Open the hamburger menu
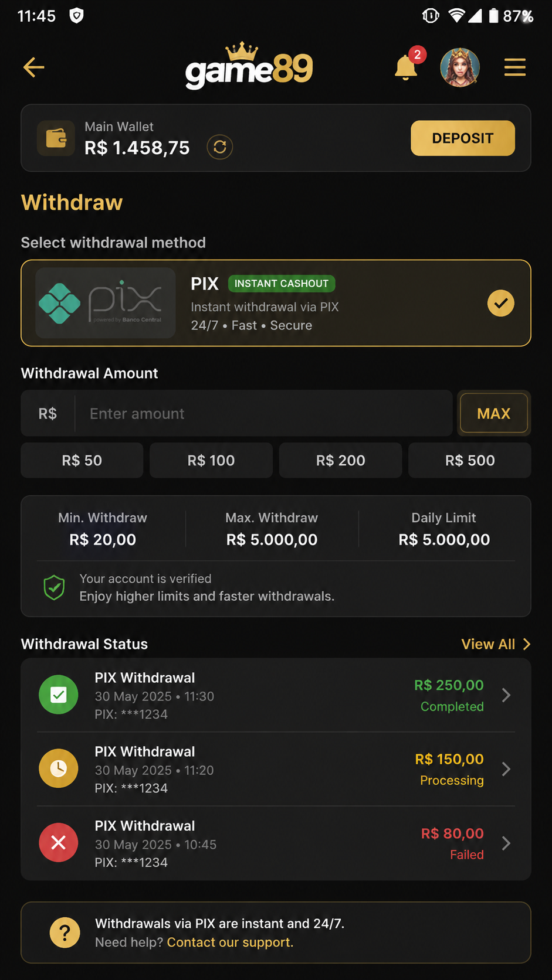 [514, 67]
